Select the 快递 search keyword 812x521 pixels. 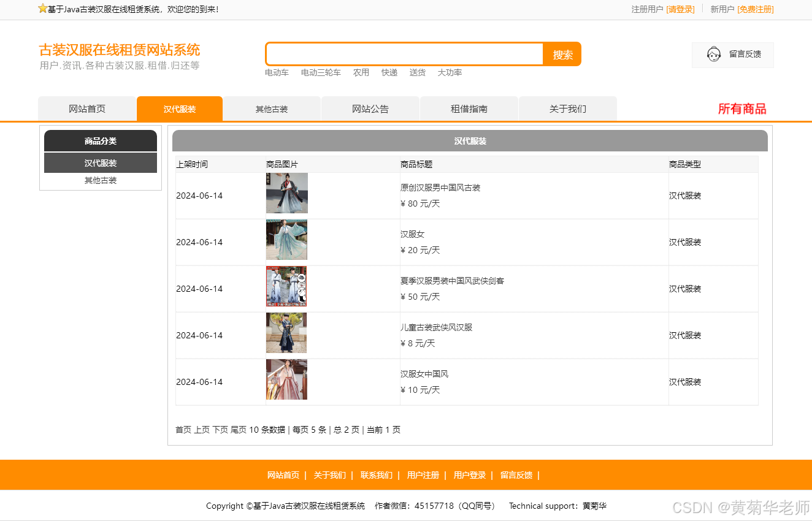click(389, 72)
